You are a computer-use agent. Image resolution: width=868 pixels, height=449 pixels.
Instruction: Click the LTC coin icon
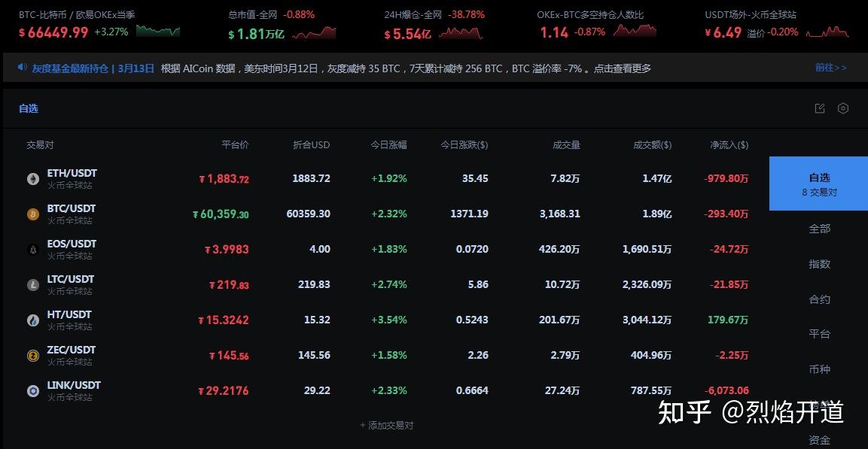[32, 285]
